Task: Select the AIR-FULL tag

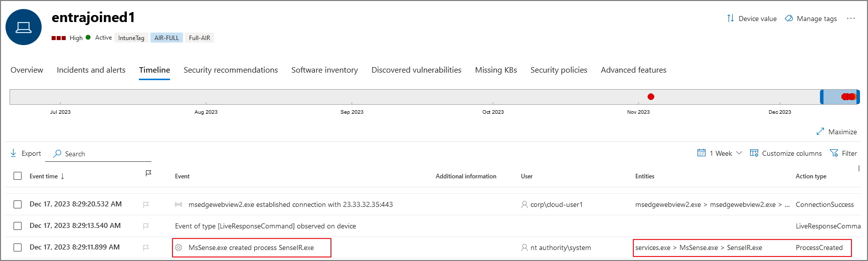Action: coord(166,38)
